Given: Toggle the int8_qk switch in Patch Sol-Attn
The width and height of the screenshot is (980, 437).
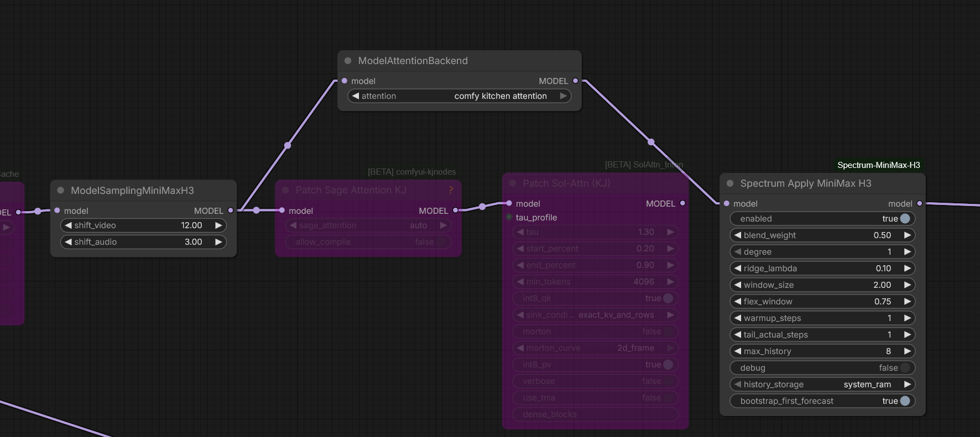Looking at the screenshot, I should click(x=668, y=298).
